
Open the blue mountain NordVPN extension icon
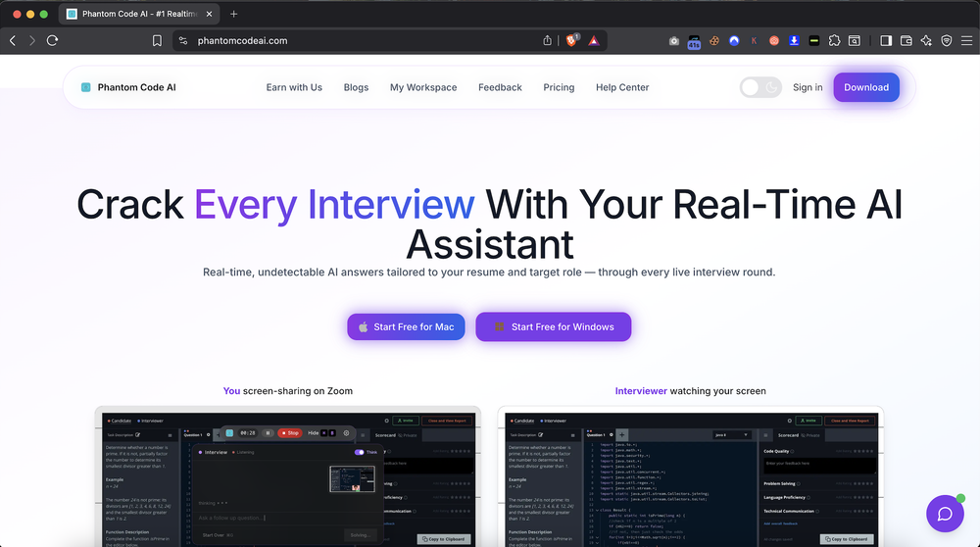tap(734, 40)
